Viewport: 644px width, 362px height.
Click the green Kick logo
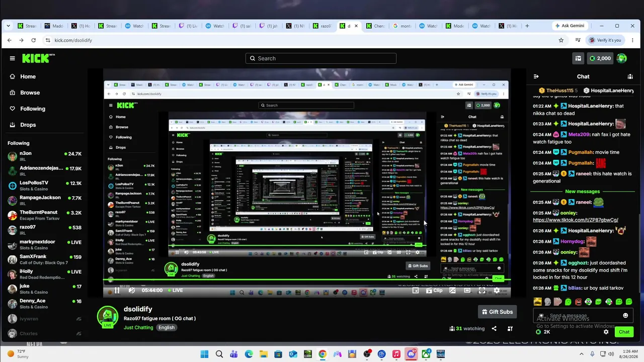click(38, 58)
